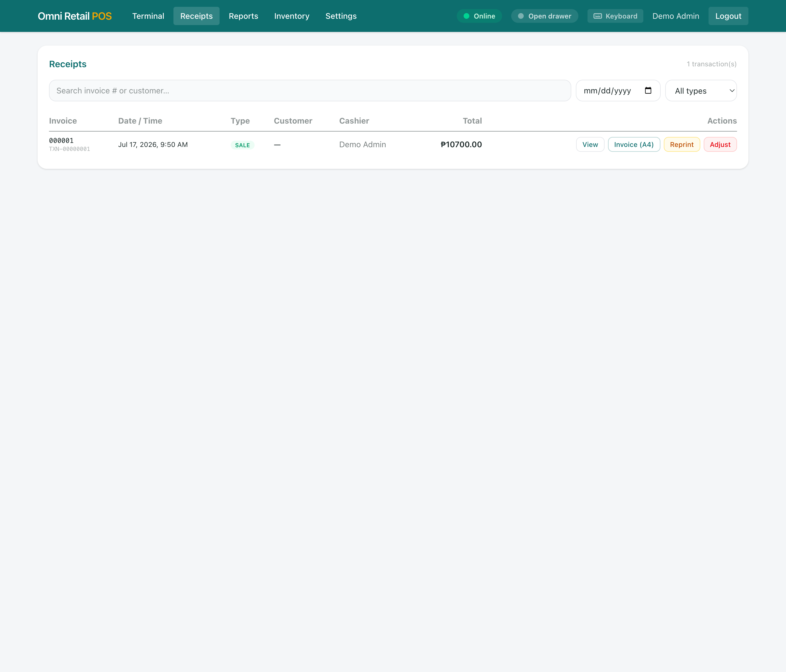Image resolution: width=786 pixels, height=672 pixels.
Task: Open the mm/dd/yyyy date picker
Action: (x=618, y=91)
